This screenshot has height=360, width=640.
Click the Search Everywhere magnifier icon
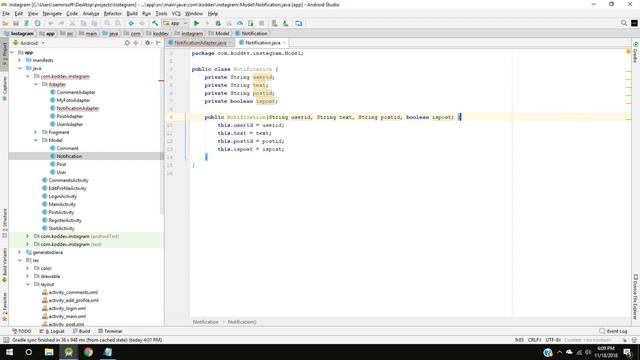coord(624,23)
